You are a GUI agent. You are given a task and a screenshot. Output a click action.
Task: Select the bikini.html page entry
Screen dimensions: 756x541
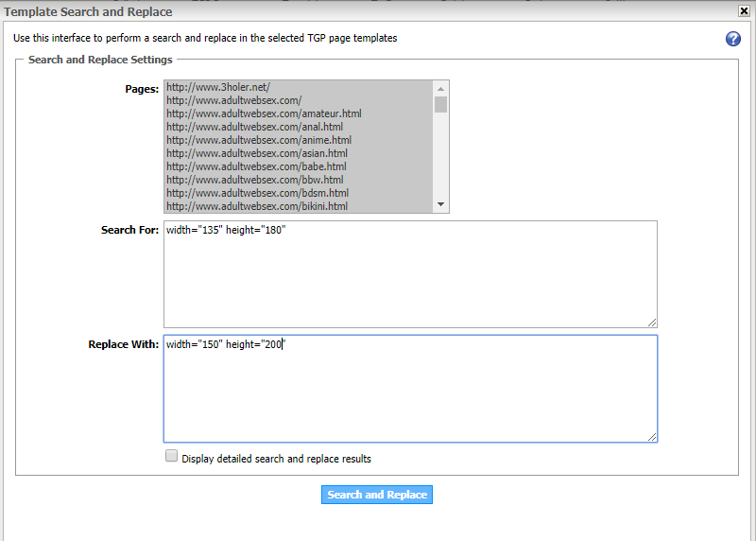coord(257,206)
